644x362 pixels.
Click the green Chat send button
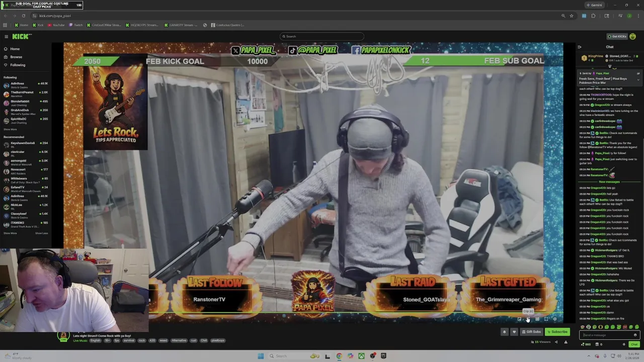click(x=634, y=344)
